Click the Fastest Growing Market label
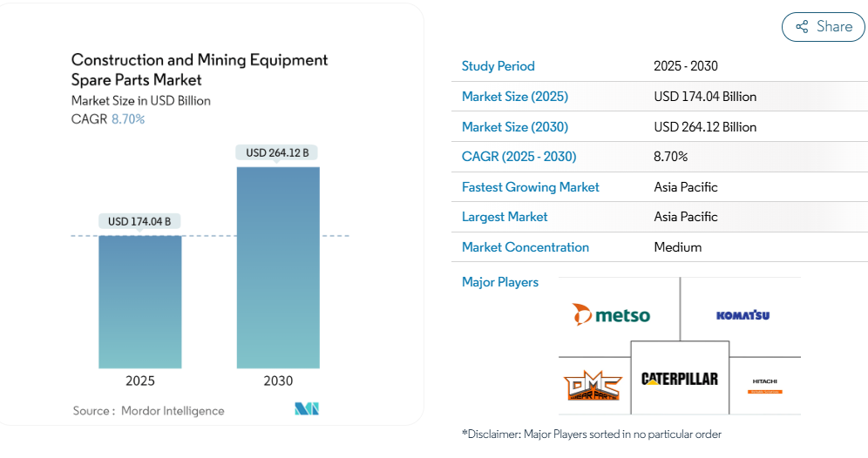Viewport: 868px width, 458px height. click(531, 187)
